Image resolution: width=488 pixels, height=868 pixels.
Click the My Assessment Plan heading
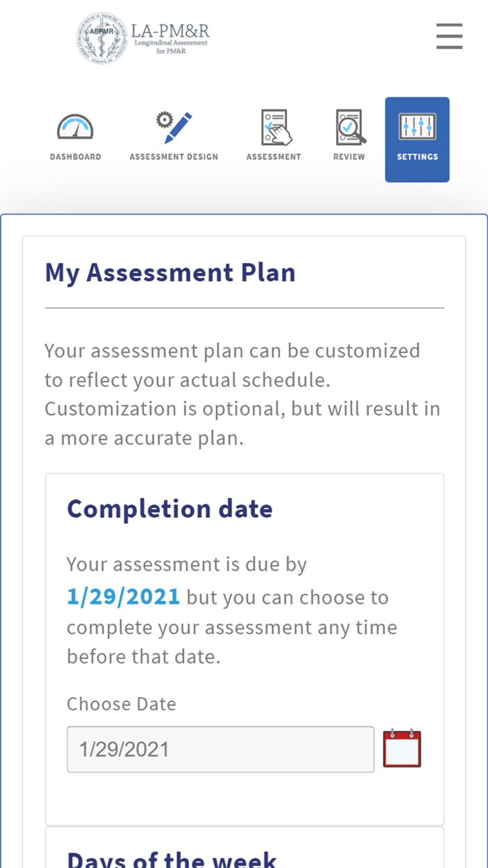tap(170, 272)
